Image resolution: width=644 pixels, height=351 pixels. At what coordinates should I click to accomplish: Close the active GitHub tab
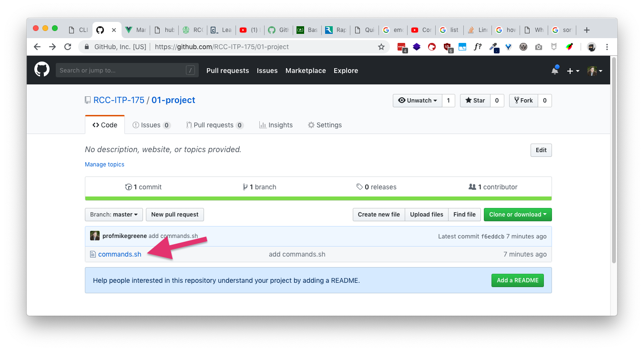(x=113, y=30)
